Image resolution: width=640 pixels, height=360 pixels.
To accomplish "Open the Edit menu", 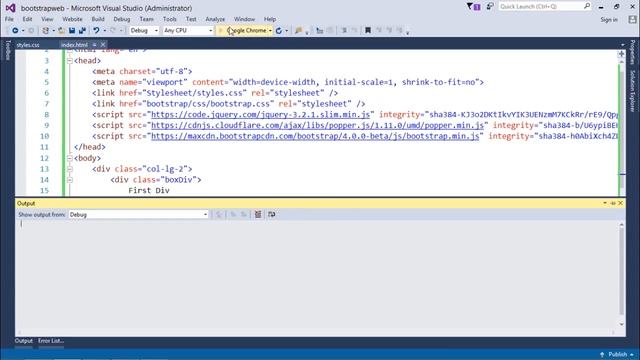I will [x=27, y=19].
